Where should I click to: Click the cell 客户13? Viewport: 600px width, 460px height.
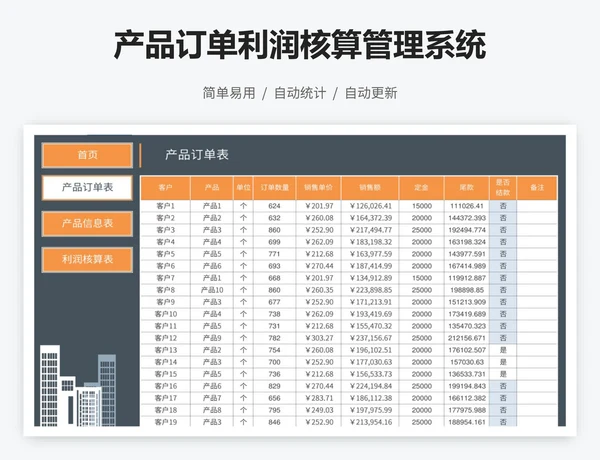click(x=165, y=350)
